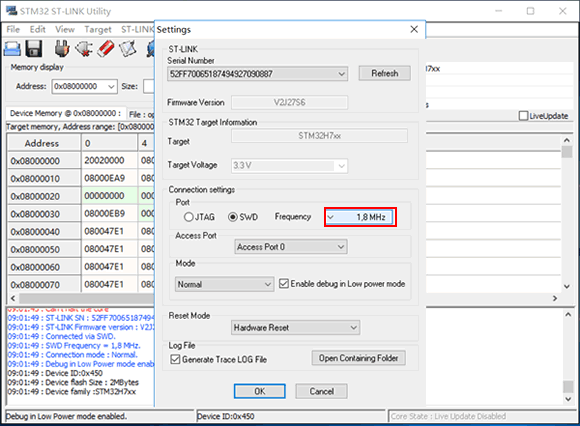
Task: Open the File menu
Action: [x=13, y=29]
